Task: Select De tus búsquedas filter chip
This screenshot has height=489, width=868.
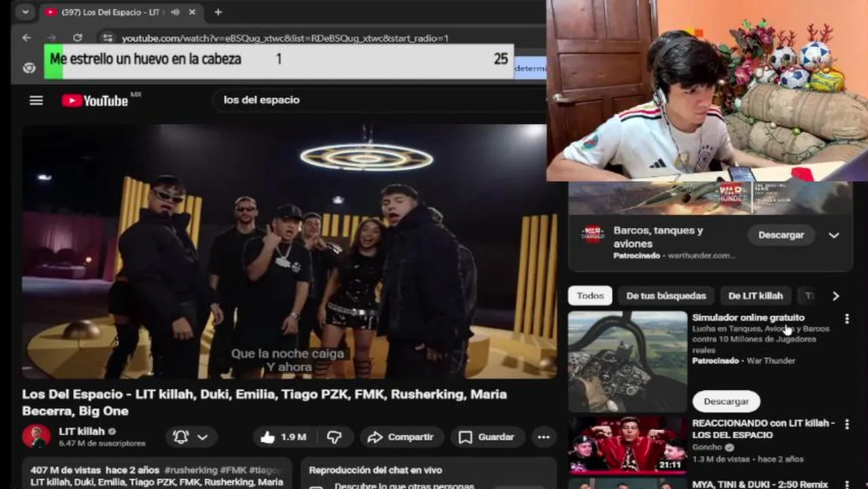Action: (x=666, y=295)
